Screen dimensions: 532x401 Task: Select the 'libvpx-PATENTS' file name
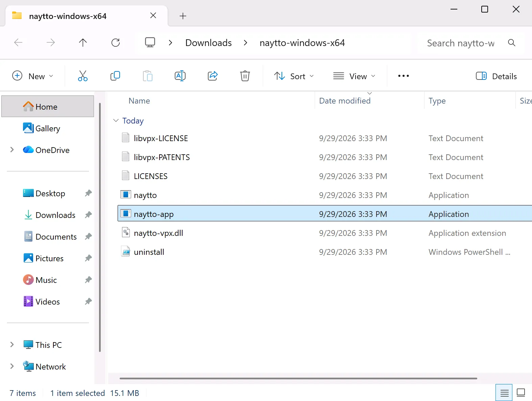coord(162,157)
